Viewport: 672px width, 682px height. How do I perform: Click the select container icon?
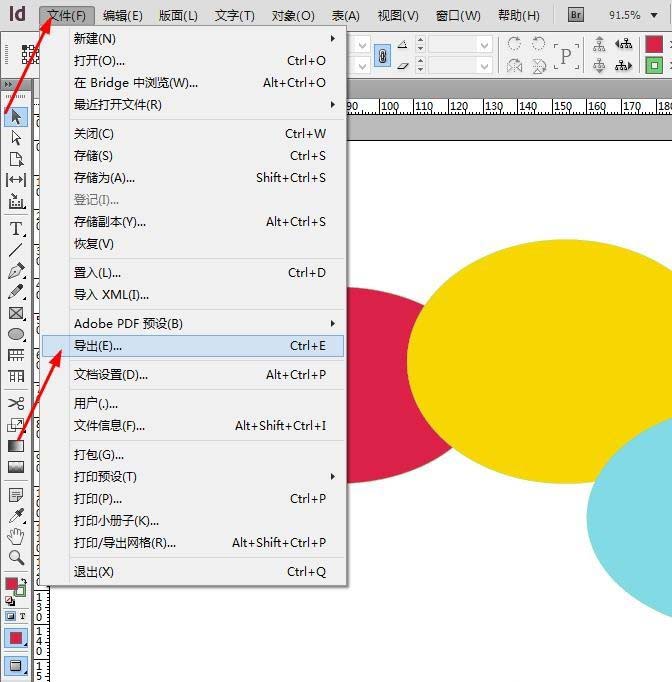[599, 44]
